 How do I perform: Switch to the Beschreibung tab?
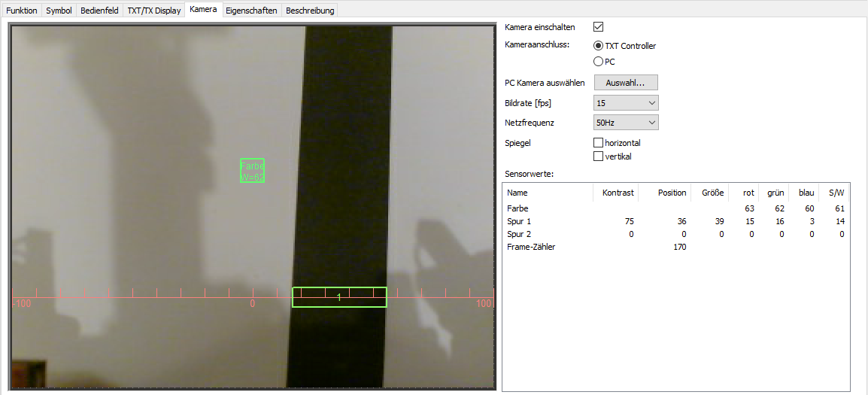pyautogui.click(x=309, y=11)
